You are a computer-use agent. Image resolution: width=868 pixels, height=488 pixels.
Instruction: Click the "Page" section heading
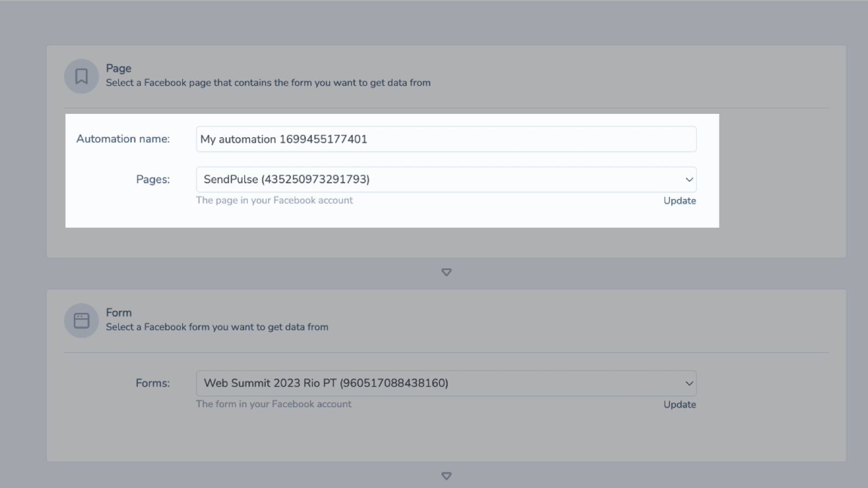(x=118, y=68)
